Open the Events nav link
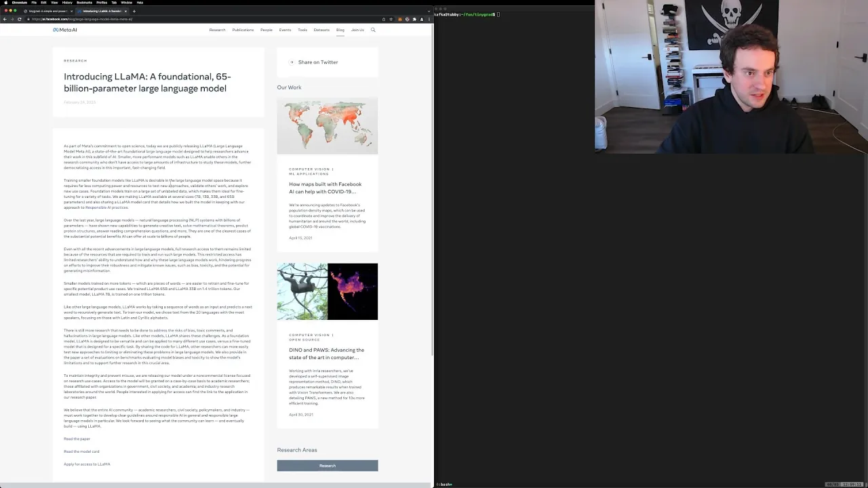Screen dimensions: 868x488 (x=285, y=30)
